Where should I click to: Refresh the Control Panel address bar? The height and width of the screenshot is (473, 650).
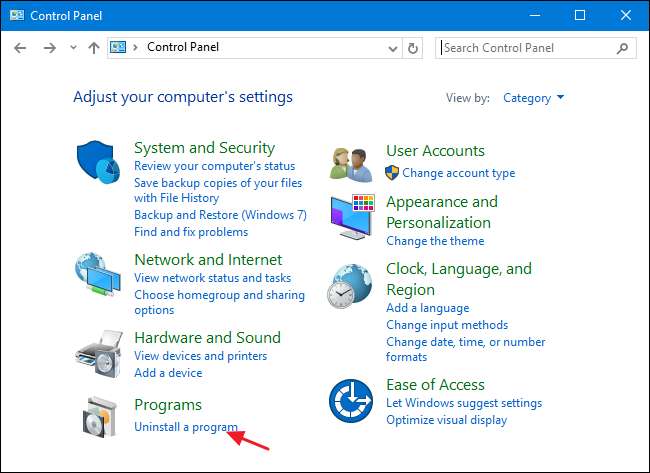click(x=413, y=48)
